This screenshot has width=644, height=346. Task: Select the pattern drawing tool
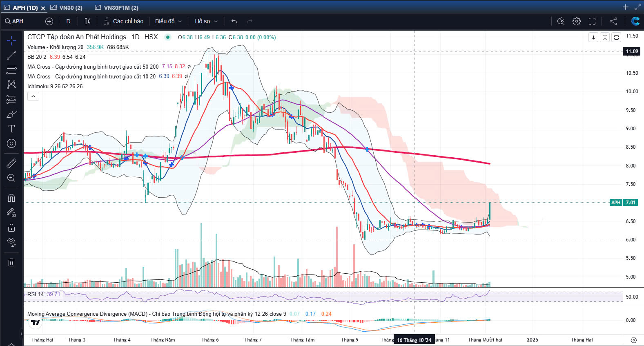(x=11, y=85)
